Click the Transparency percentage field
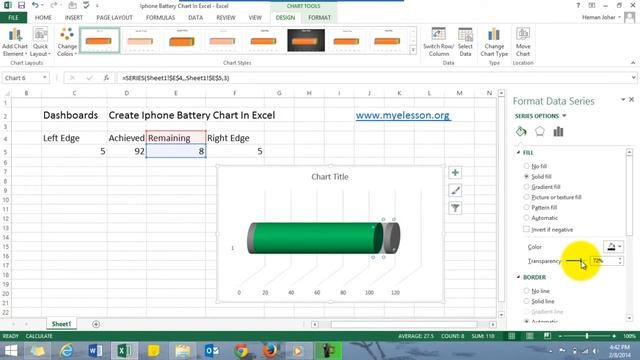The image size is (640, 360). (604, 260)
